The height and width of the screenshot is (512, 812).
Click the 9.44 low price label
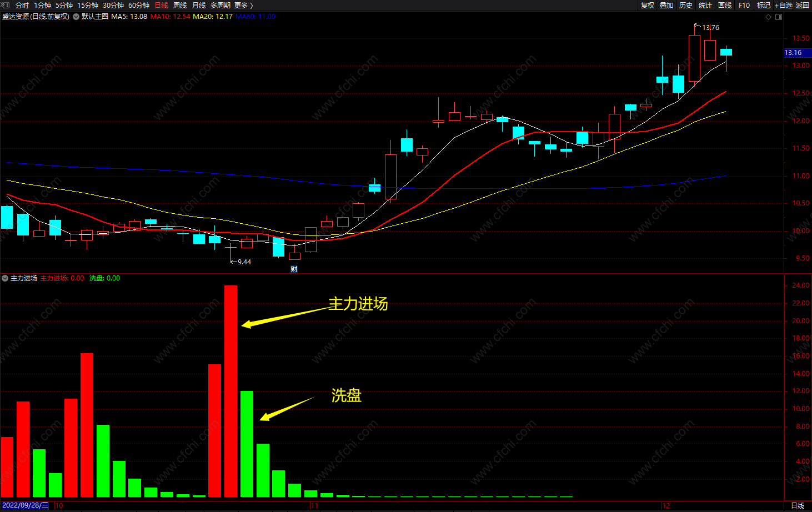[244, 262]
